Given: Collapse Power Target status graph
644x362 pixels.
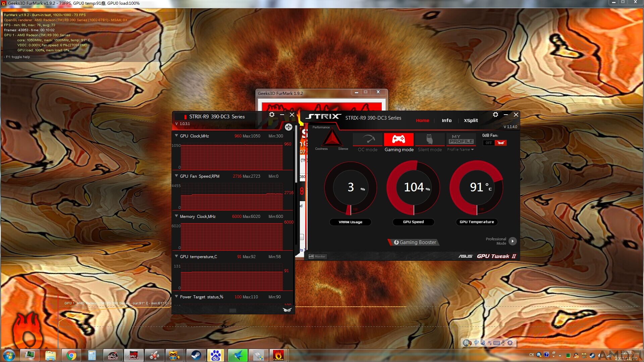Looking at the screenshot, I should click(176, 296).
